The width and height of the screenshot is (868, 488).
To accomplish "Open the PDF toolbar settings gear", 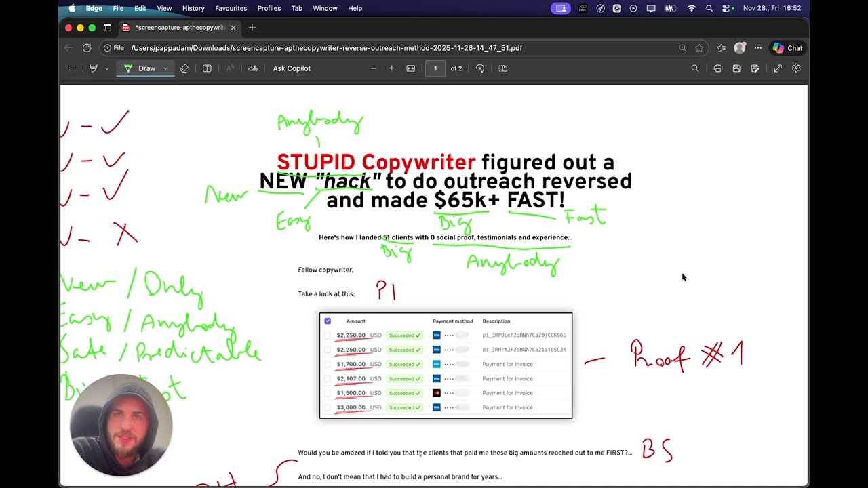I will click(x=796, y=68).
